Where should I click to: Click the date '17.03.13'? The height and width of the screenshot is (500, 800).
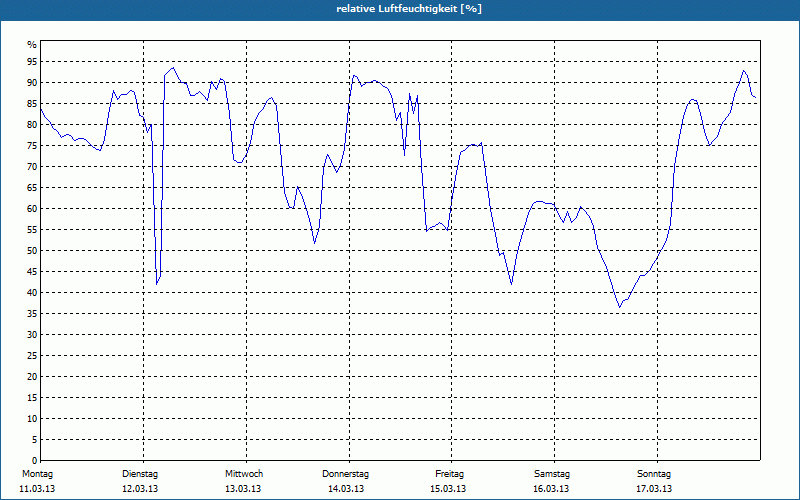(x=654, y=489)
